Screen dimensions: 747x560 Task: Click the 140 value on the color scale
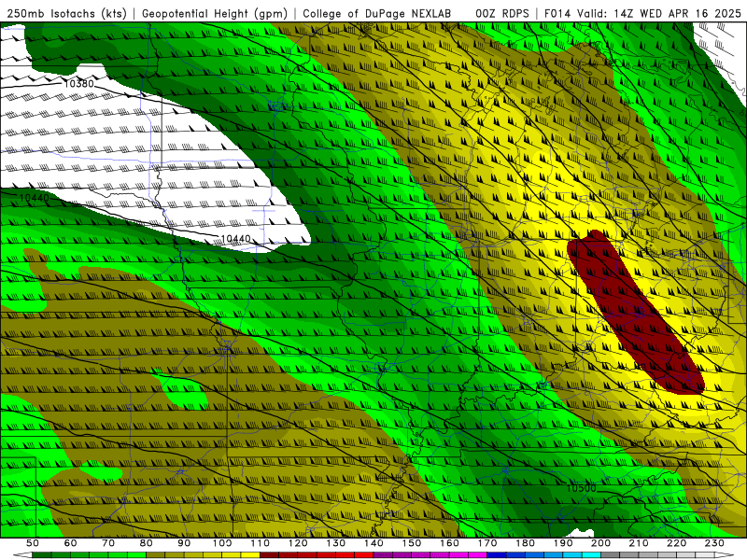pyautogui.click(x=373, y=543)
